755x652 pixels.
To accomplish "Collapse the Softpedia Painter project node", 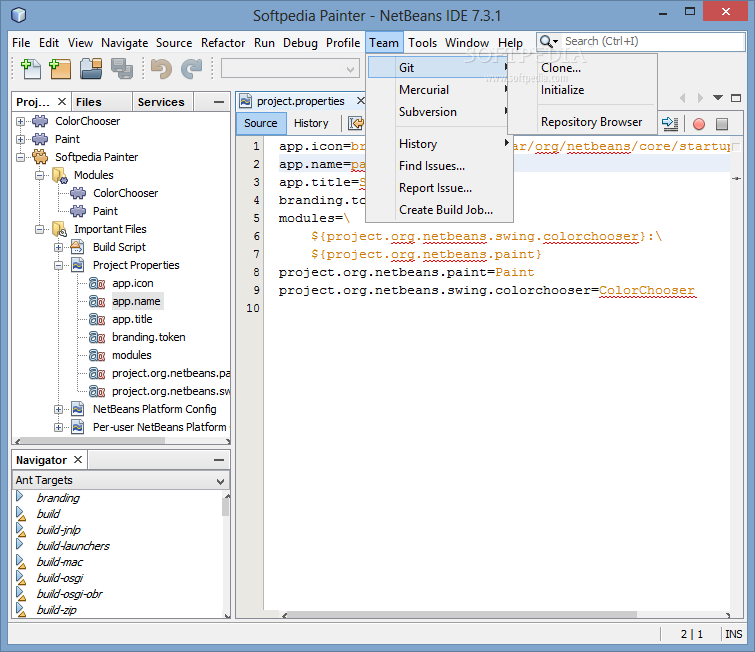I will pos(20,157).
